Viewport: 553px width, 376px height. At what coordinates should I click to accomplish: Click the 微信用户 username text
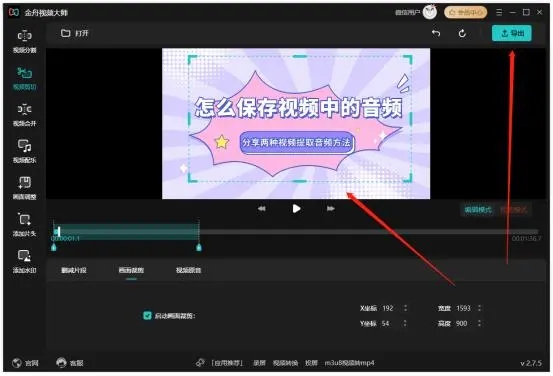point(407,12)
